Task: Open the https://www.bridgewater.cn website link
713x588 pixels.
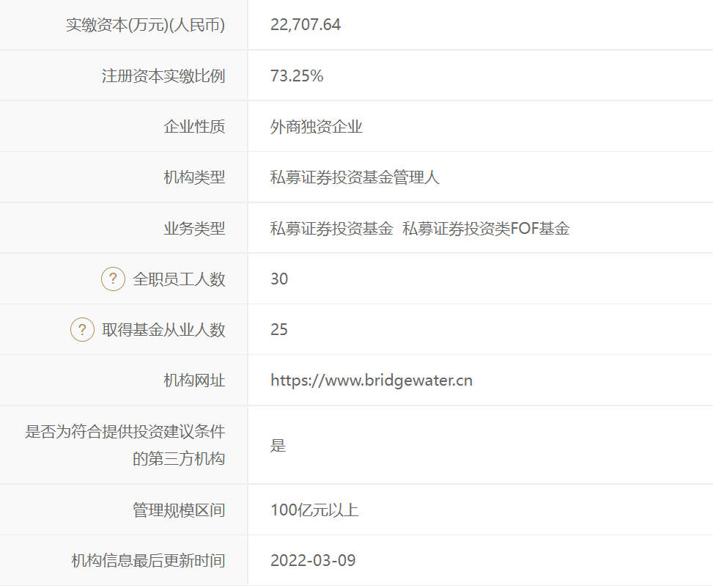Action: [x=371, y=381]
